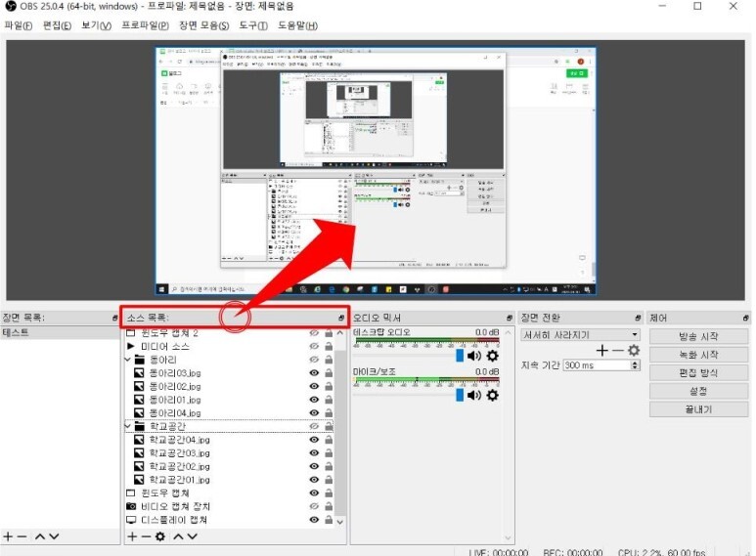
Task: Select the 학교공간01.jpg source
Action: coord(229,480)
